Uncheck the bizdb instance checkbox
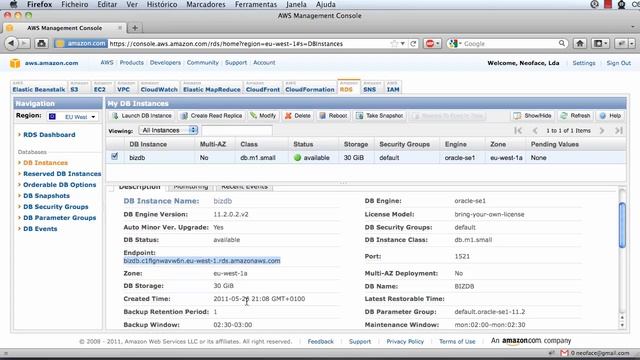 click(x=115, y=156)
